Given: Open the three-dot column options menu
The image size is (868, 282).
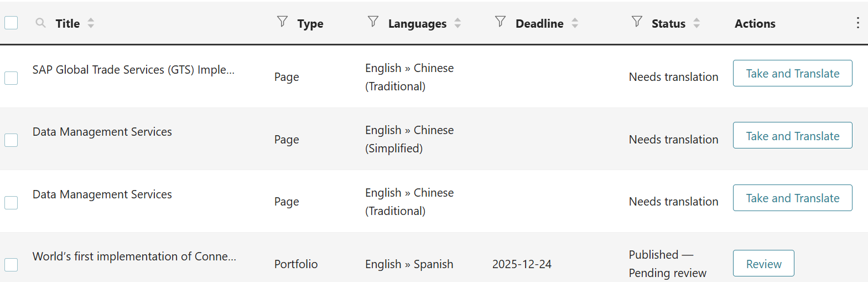Looking at the screenshot, I should (x=857, y=23).
